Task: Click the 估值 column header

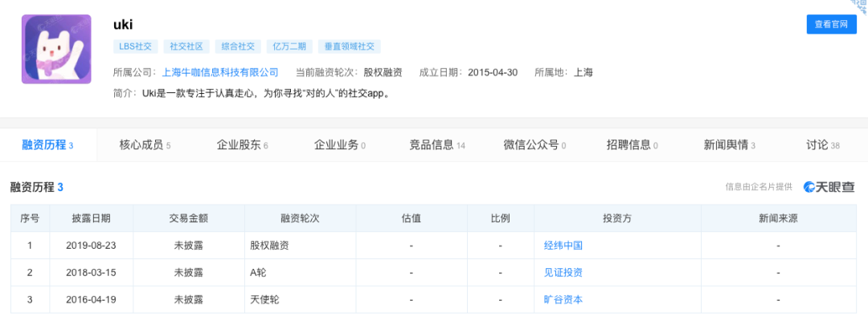Action: click(x=411, y=218)
